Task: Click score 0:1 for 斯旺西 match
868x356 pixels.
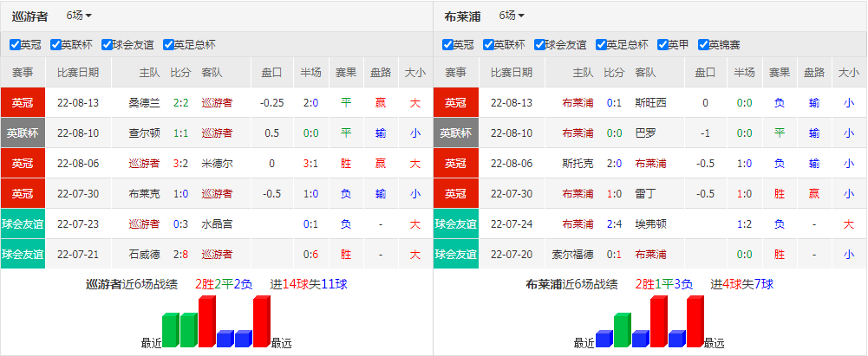Action: [x=614, y=103]
